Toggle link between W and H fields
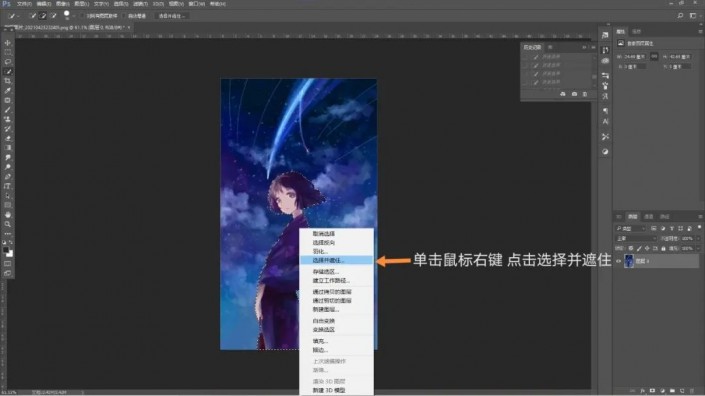Screen dimensions: 705x396 (x=654, y=56)
